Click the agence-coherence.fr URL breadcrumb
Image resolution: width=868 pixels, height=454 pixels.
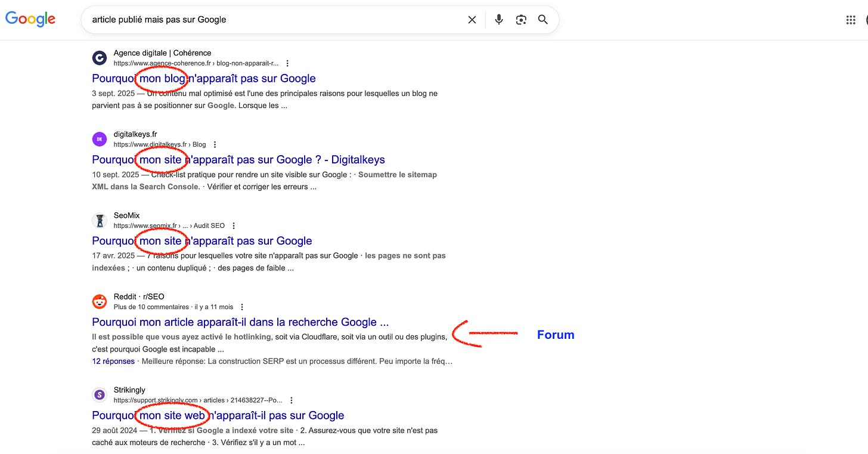pyautogui.click(x=196, y=63)
